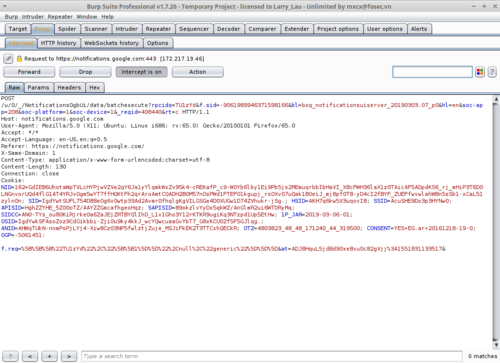Switch to the Target tab
Screen dimensions: 500x363
coord(18,29)
